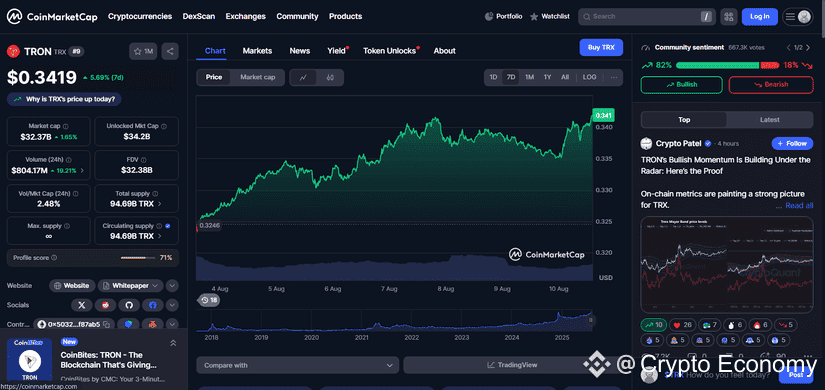
Task: Set chart range to 1Y
Action: coord(547,77)
